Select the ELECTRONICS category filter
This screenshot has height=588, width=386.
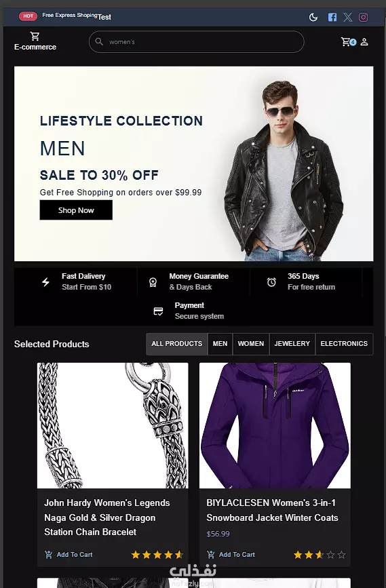[x=344, y=344]
